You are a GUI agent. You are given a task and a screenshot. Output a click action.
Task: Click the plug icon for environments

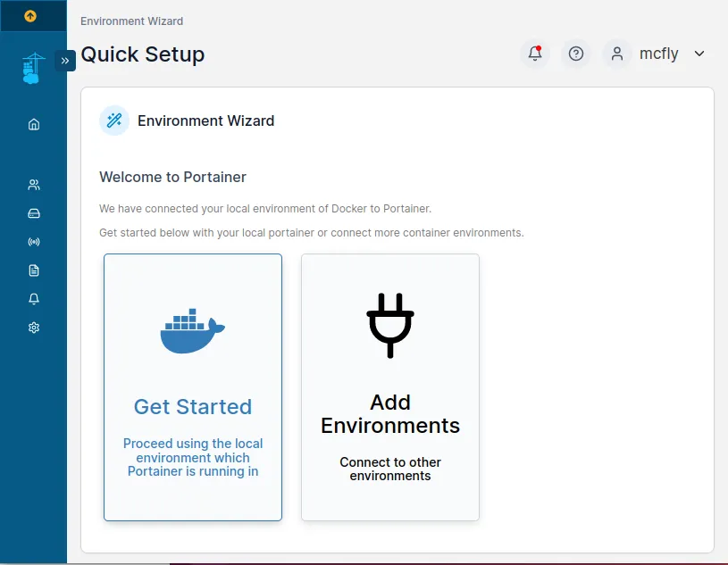[x=390, y=325]
